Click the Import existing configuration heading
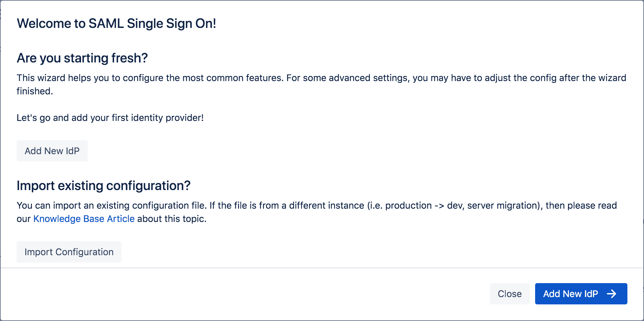This screenshot has height=321, width=644. (x=104, y=186)
